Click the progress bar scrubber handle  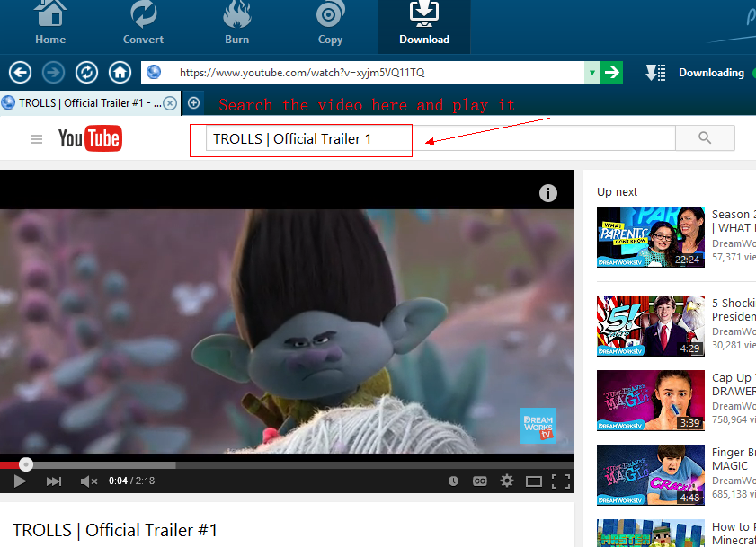pyautogui.click(x=26, y=464)
